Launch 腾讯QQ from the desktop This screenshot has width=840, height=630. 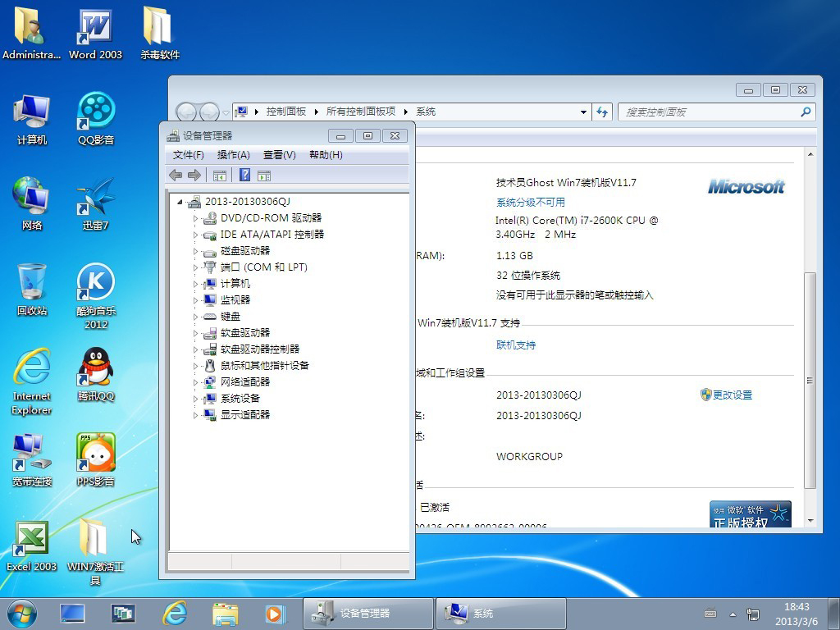pos(96,374)
